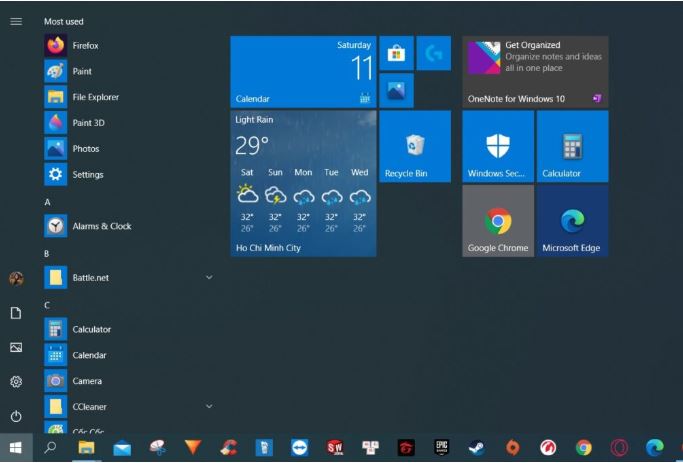Screen dimensions: 683x463
Task: Open the orange triangle app on taskbar
Action: 193,447
